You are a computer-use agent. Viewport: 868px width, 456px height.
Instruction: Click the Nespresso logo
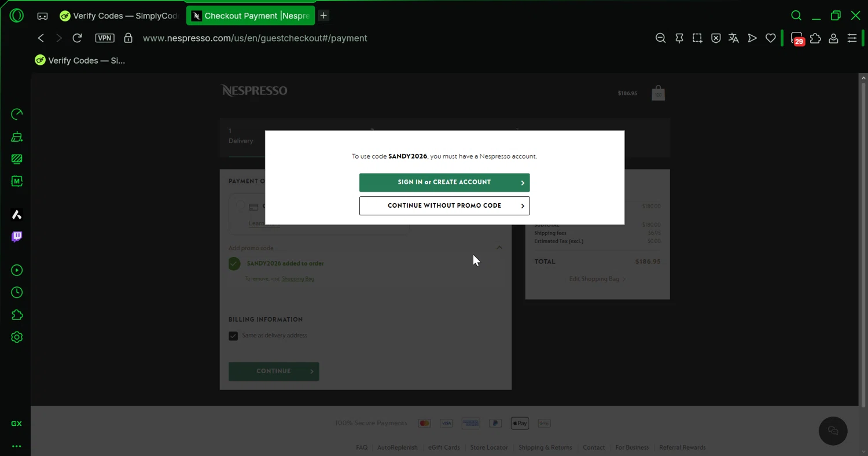click(254, 91)
